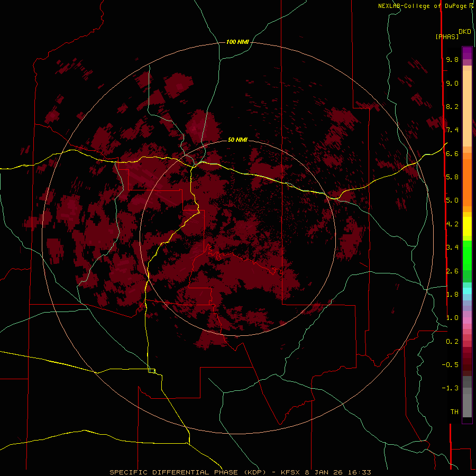This screenshot has width=476, height=476.
Task: Click the bright green color bar segment
Action: tap(467, 255)
